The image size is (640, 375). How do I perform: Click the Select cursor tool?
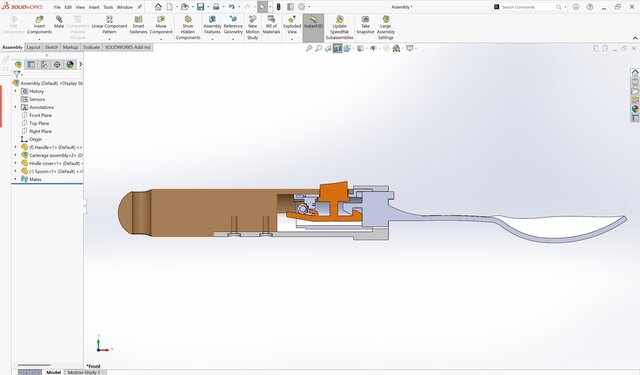tap(262, 7)
